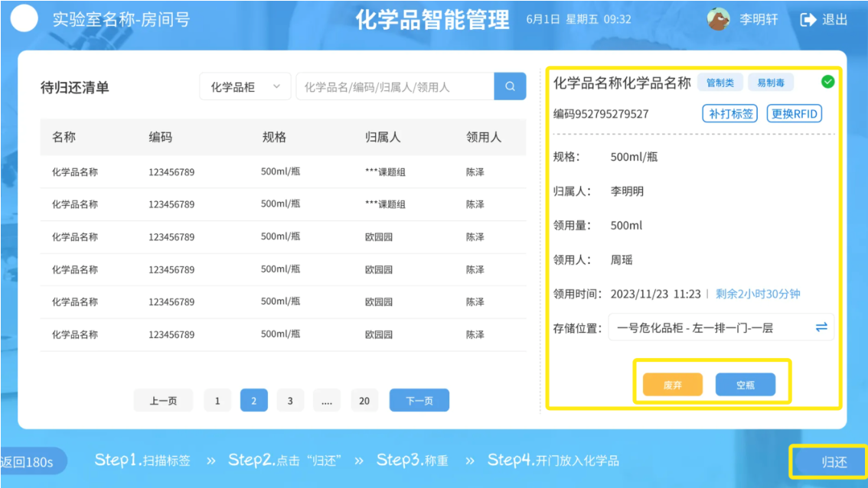Click the white round logo at top left
The width and height of the screenshot is (868, 488).
24,19
